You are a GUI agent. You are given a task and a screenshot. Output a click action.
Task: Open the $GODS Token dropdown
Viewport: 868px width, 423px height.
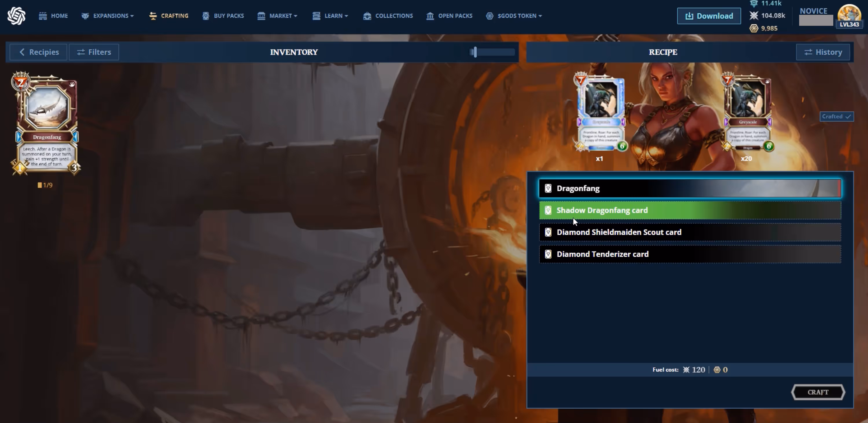(x=514, y=16)
